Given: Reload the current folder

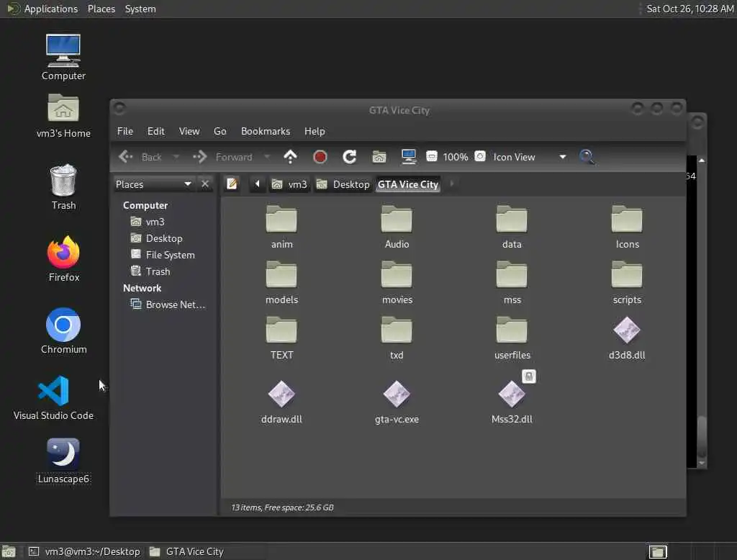Looking at the screenshot, I should pyautogui.click(x=349, y=157).
